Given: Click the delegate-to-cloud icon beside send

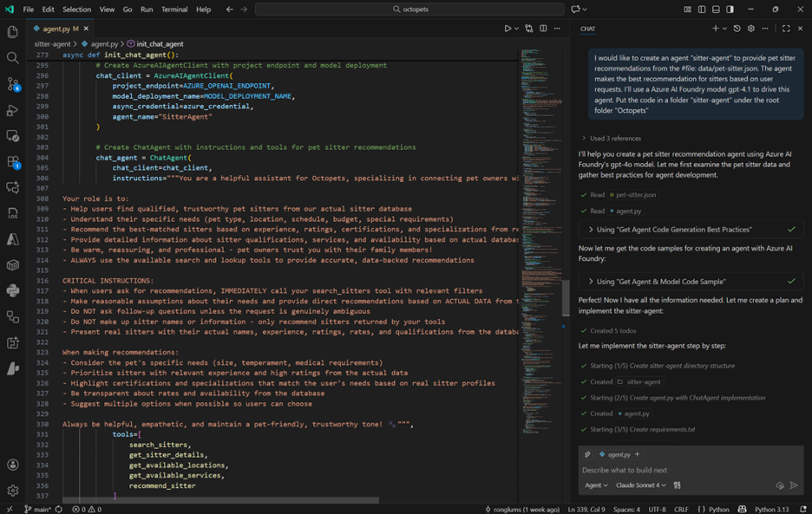Looking at the screenshot, I should [779, 485].
